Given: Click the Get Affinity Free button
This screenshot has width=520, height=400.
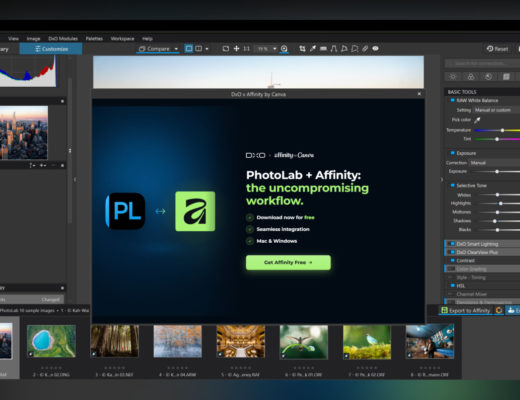Looking at the screenshot, I should 288,262.
